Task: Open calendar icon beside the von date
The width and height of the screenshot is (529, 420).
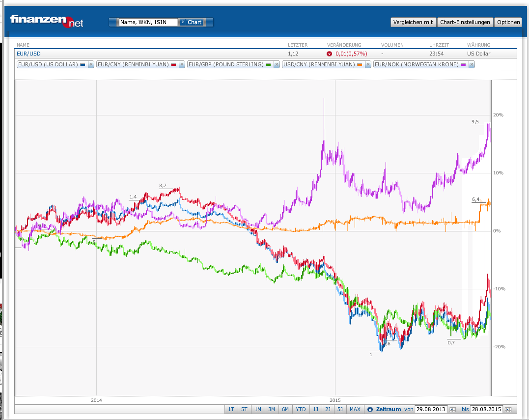Action: [453, 409]
